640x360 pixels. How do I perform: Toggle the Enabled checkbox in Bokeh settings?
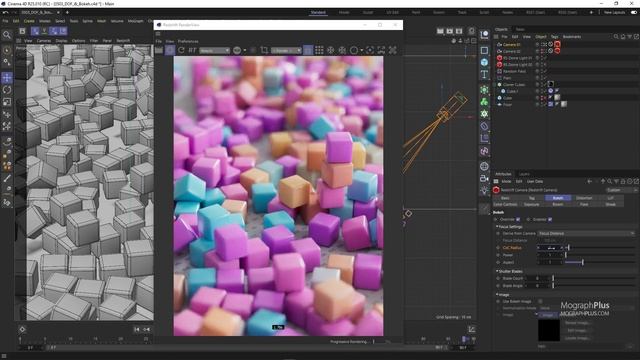(550, 220)
